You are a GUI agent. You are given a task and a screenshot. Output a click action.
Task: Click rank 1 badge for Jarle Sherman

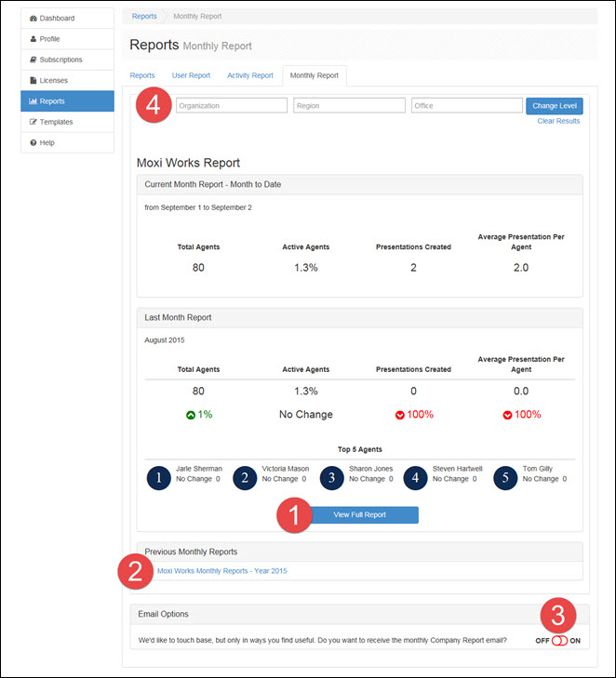point(159,478)
